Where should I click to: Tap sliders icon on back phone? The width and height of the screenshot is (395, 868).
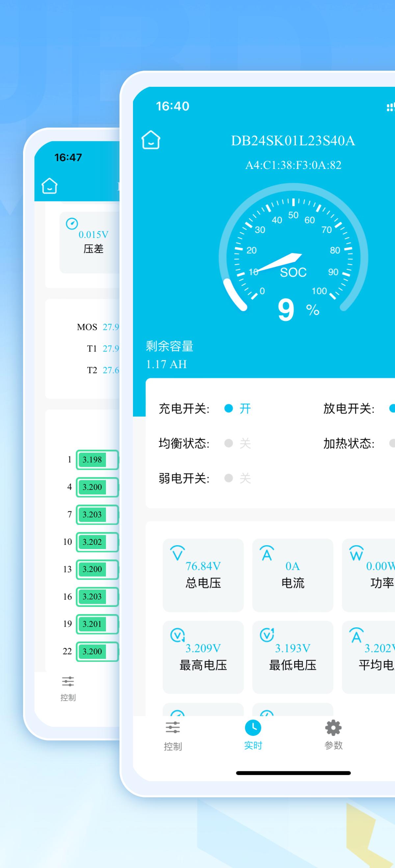point(68,681)
